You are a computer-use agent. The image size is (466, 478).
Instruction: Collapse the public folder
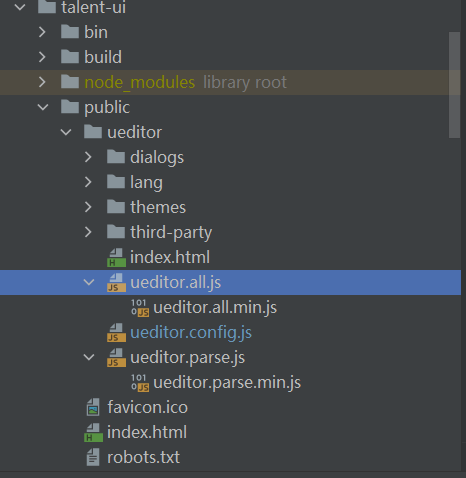coord(43,107)
